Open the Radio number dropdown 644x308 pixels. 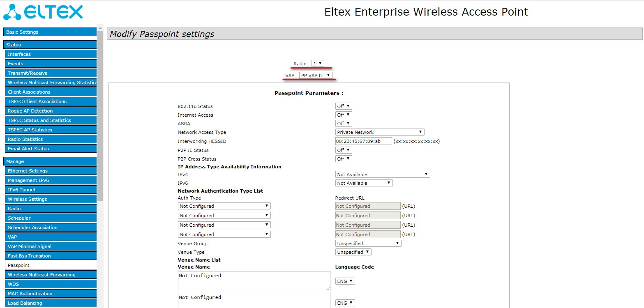click(x=318, y=64)
